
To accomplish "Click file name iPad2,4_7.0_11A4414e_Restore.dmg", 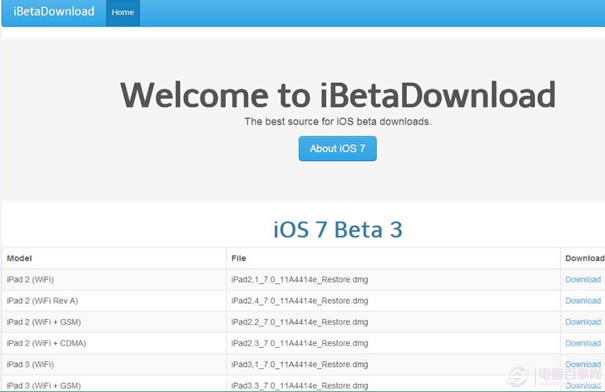I will 300,301.
